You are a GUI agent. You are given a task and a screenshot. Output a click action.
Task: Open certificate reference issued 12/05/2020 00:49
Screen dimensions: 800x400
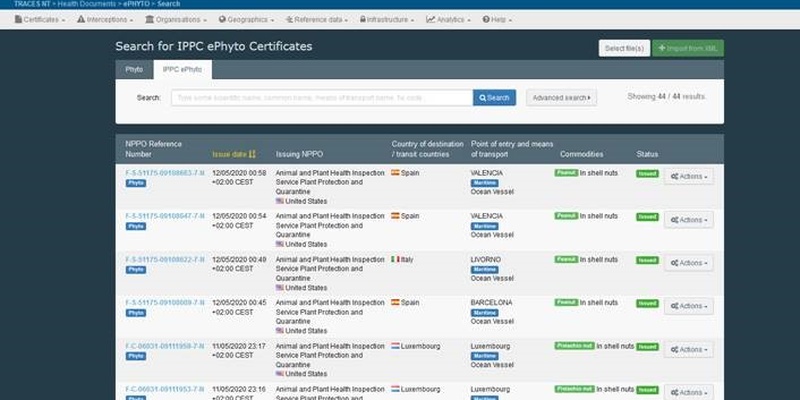click(x=165, y=259)
